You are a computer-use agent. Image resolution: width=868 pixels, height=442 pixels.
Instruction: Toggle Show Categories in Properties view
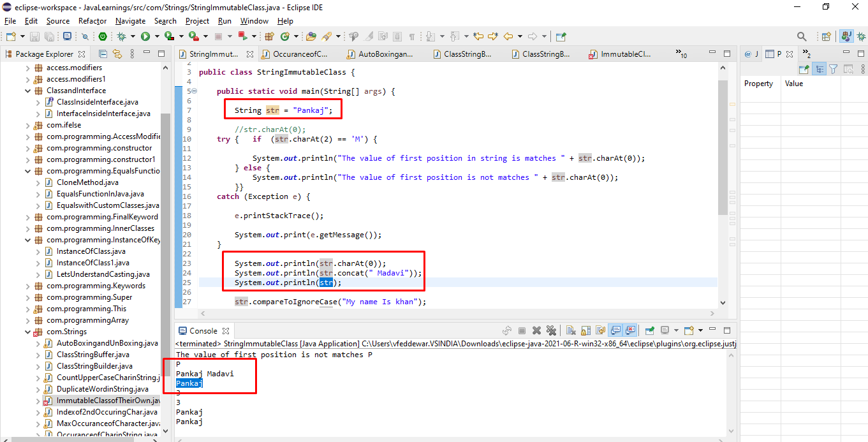(x=819, y=69)
